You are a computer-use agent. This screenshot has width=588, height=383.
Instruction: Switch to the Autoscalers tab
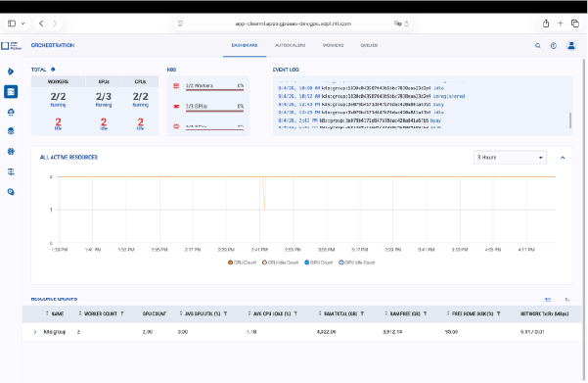290,45
